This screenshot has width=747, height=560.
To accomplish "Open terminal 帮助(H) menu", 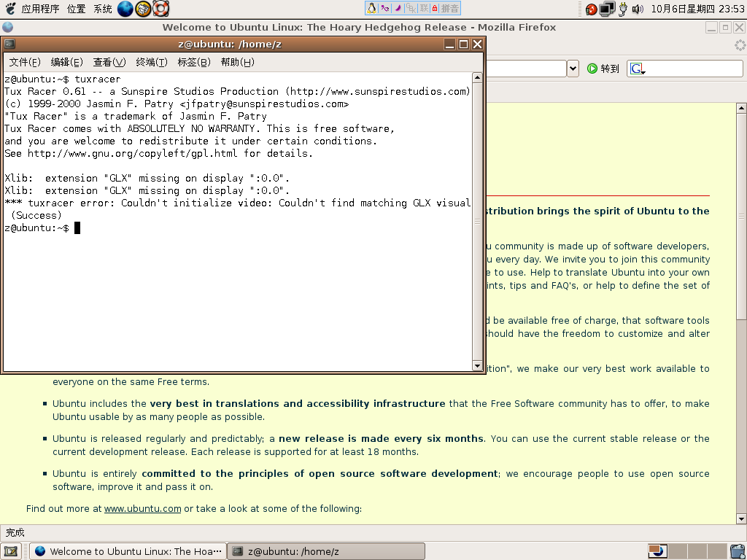I will pos(237,62).
